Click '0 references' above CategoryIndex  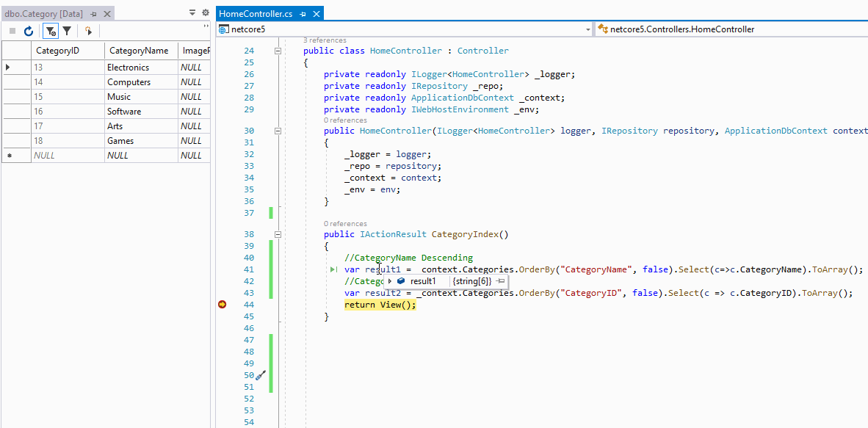pyautogui.click(x=345, y=224)
